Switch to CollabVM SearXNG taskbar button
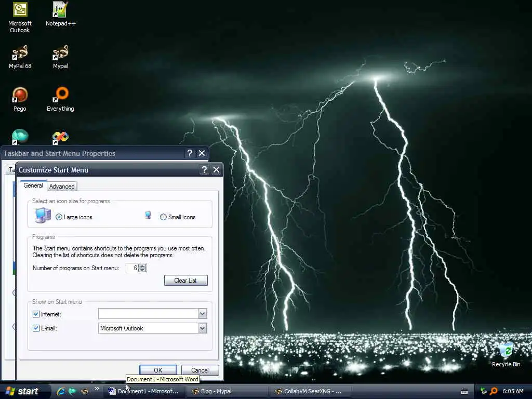This screenshot has height=399, width=532. click(311, 391)
